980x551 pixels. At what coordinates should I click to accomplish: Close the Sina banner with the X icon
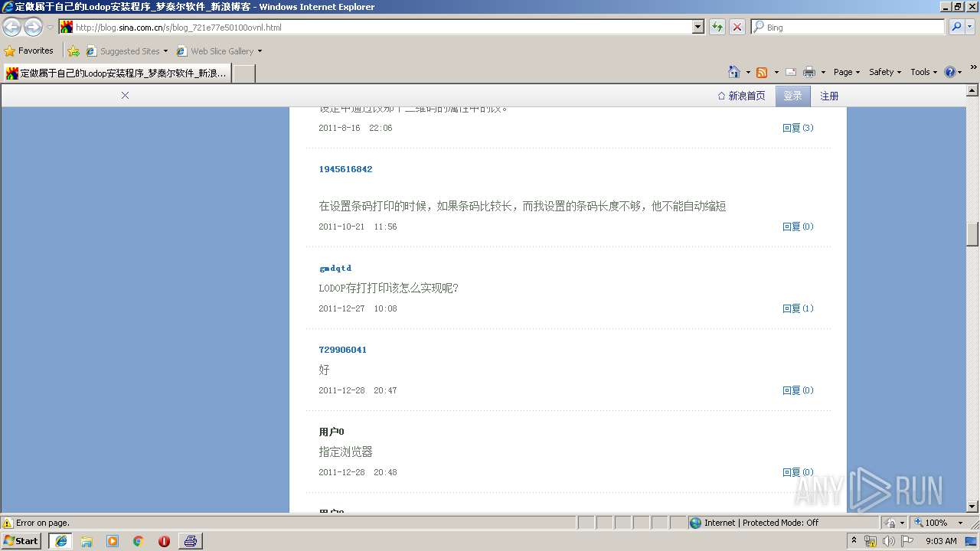pos(125,96)
